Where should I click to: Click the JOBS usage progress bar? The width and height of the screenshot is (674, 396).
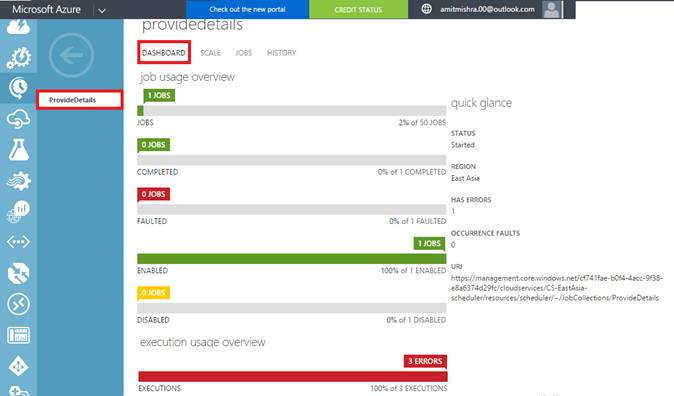291,111
